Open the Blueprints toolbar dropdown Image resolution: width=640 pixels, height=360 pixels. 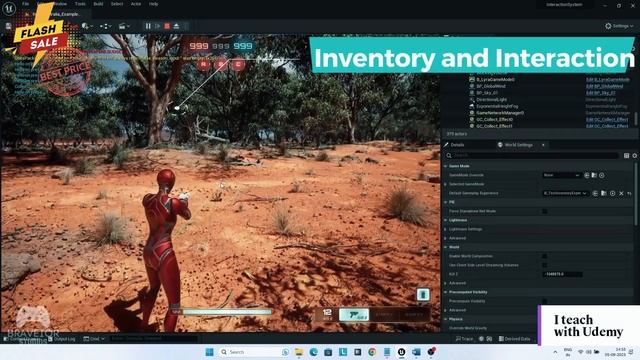coord(106,26)
